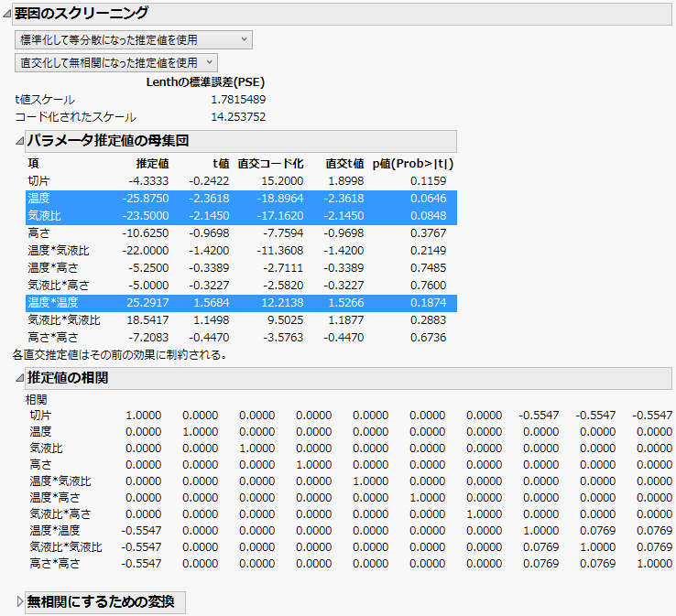Viewport: 676px width, 616px height.
Task: Click the t値スケール value 1.7815489
Action: 238,100
